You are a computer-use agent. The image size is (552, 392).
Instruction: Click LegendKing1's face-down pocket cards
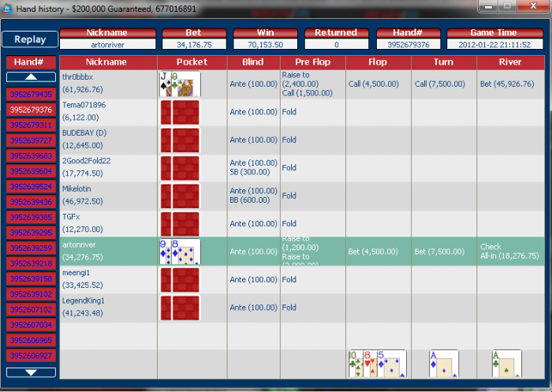(x=180, y=308)
